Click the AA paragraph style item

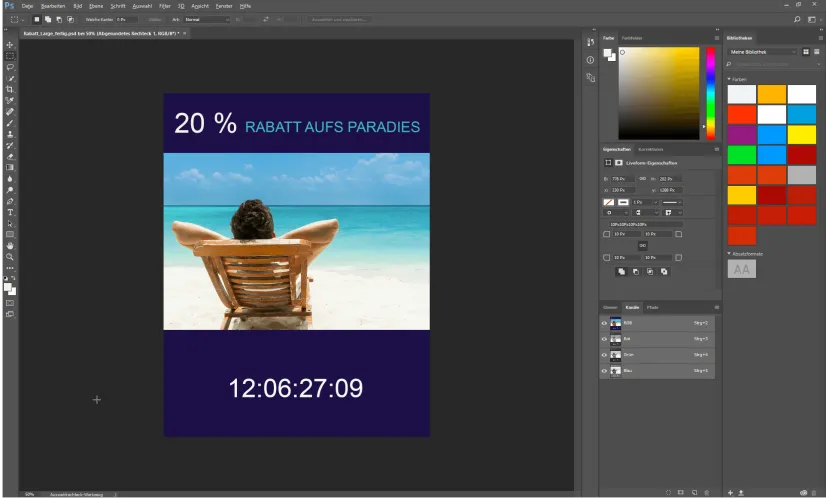click(742, 270)
